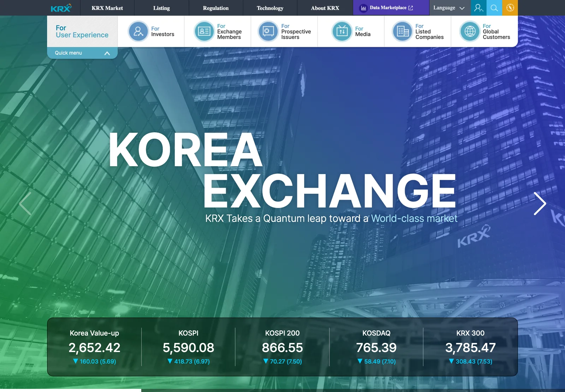
Task: Click the 866.55 KOSPI 200 value
Action: pos(282,348)
